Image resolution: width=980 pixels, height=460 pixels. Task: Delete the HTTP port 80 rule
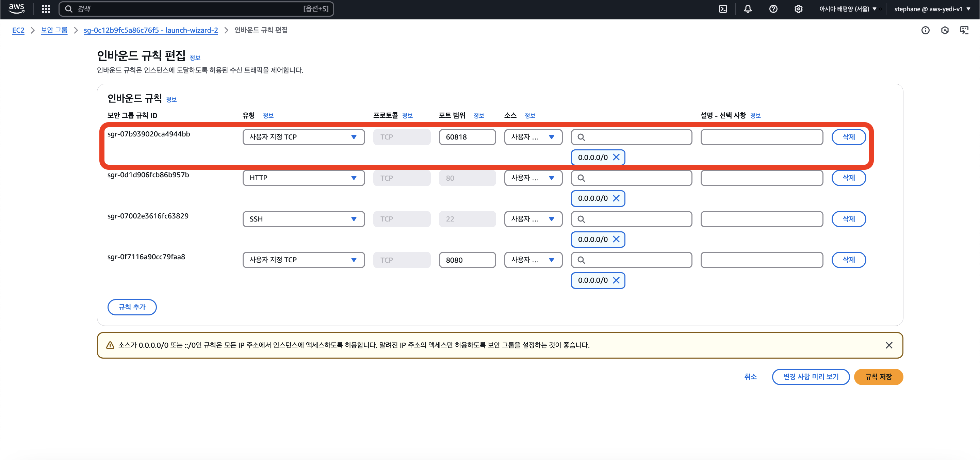848,178
